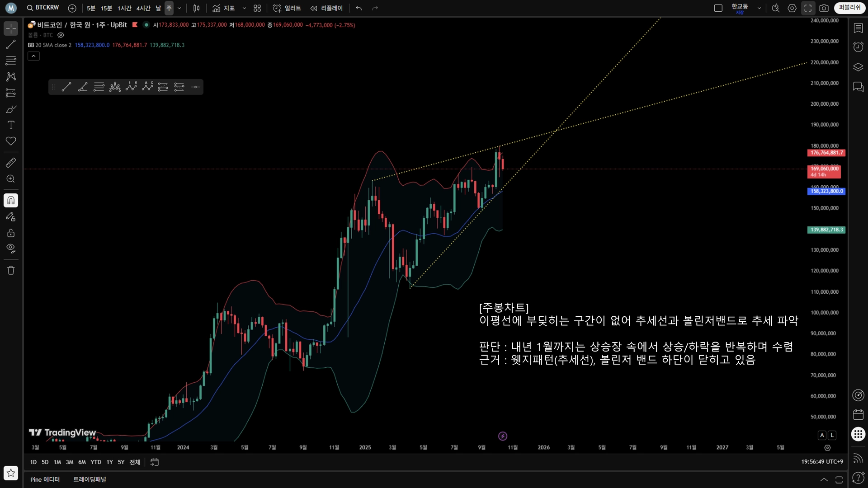Viewport: 868px width, 488px height.
Task: Open the indicator templates dropdown arrow
Action: [x=244, y=8]
